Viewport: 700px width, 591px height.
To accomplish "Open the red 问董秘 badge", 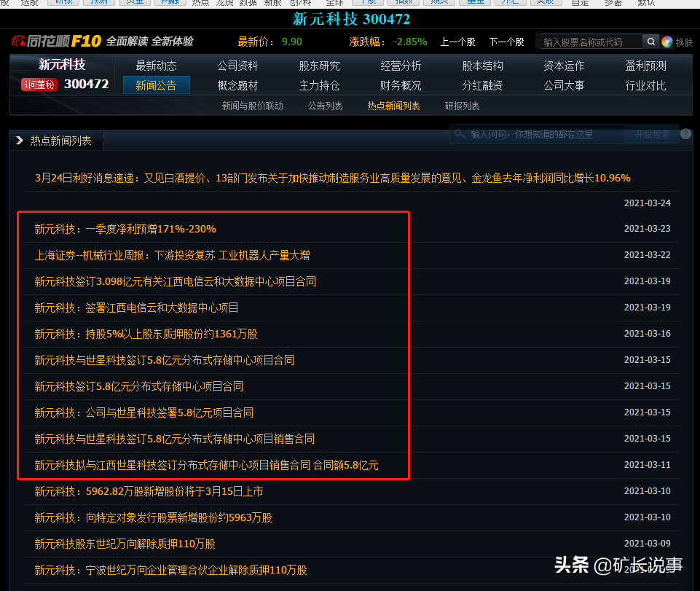I will [x=39, y=84].
